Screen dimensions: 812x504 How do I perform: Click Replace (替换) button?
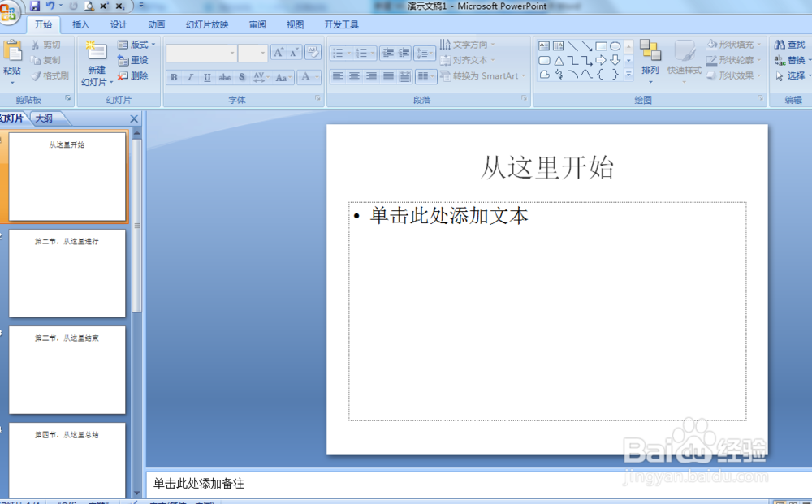tap(791, 60)
